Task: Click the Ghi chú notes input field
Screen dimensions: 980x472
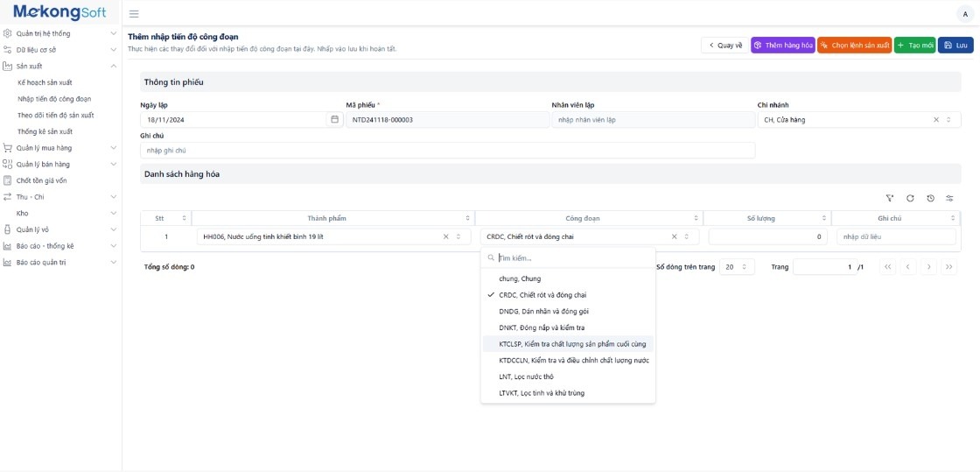Action: pyautogui.click(x=446, y=151)
